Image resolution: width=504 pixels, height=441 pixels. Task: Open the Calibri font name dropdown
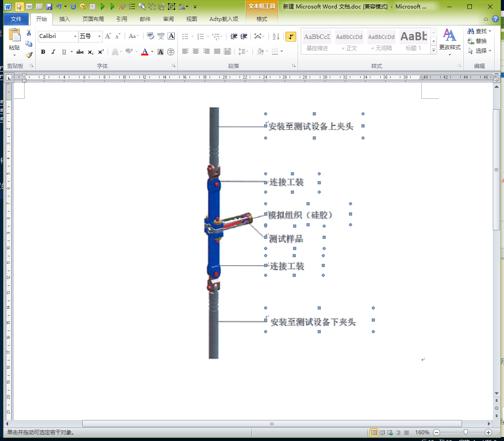[x=76, y=37]
